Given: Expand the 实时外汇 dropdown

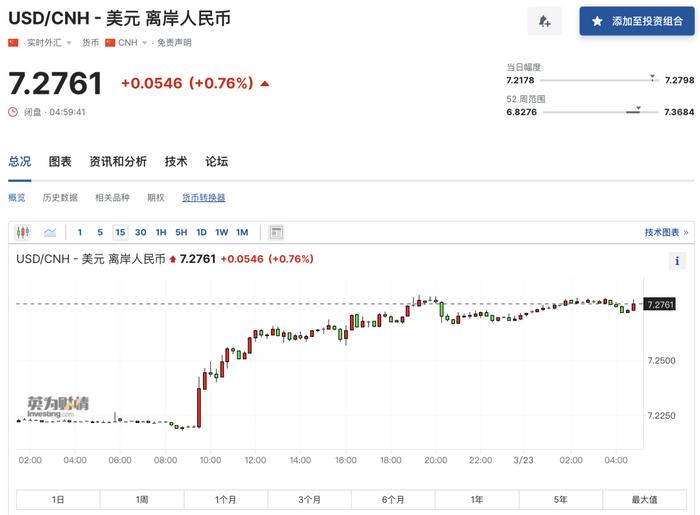Looking at the screenshot, I should pos(69,43).
